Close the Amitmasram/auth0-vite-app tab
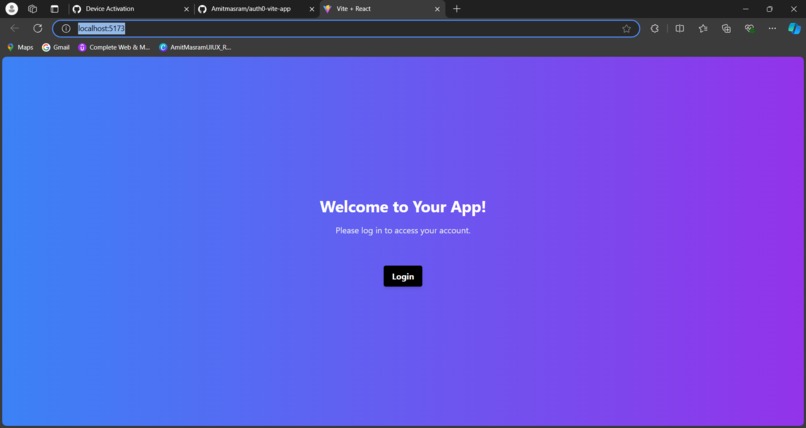This screenshot has height=428, width=806. pyautogui.click(x=312, y=9)
